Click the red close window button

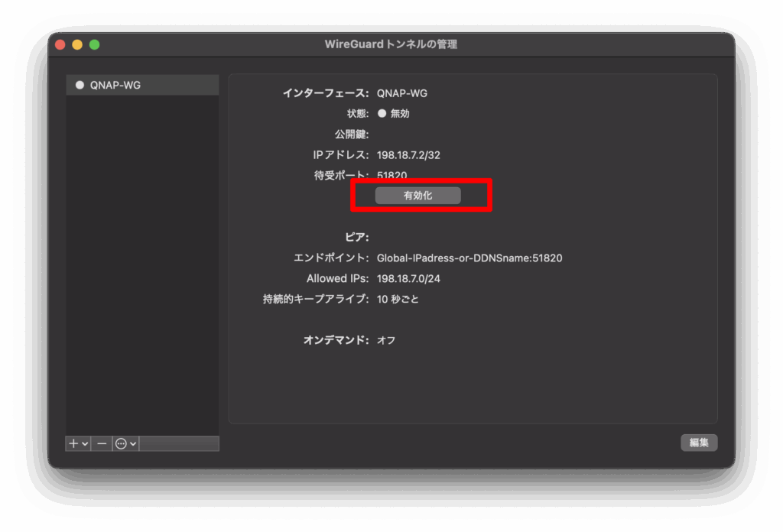[60, 44]
